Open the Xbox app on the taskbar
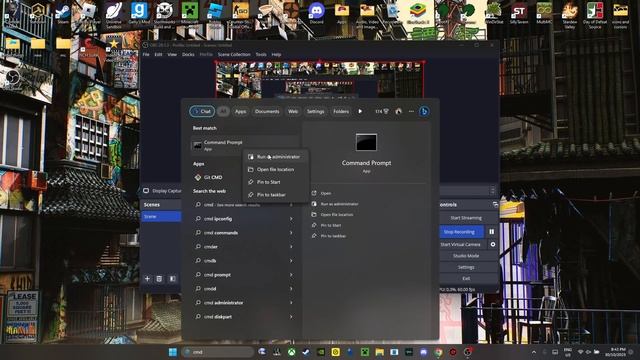The image size is (640, 360). pos(291,352)
